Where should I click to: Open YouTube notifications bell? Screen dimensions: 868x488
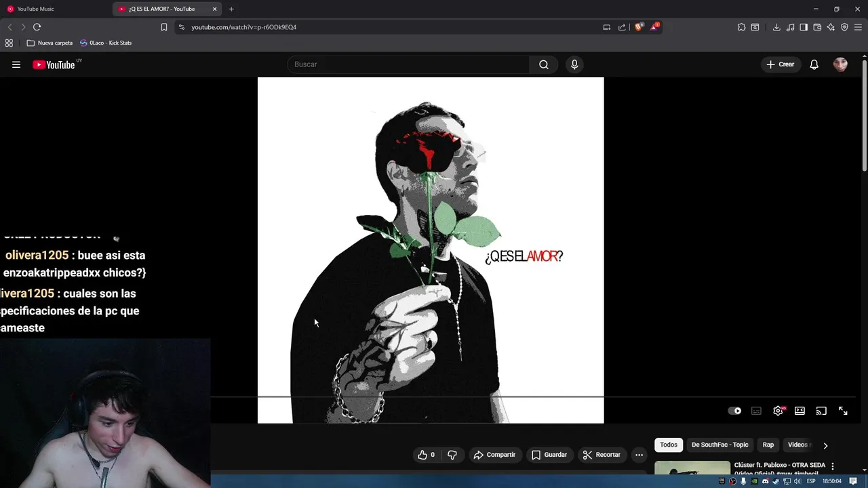814,64
